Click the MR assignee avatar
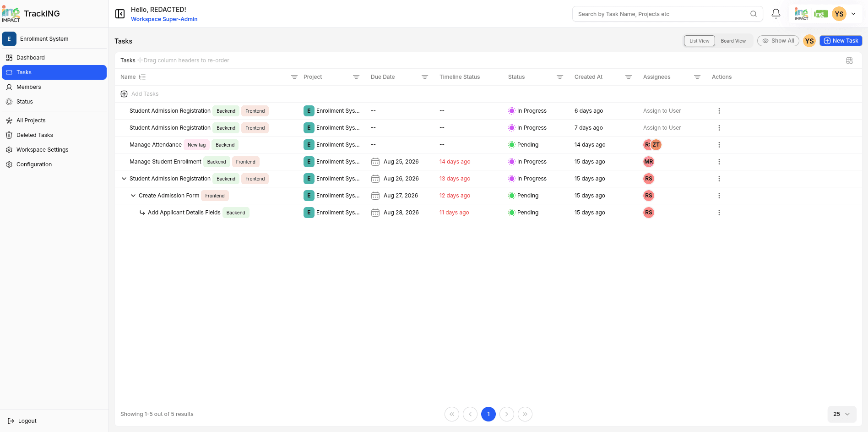Image resolution: width=868 pixels, height=432 pixels. coord(649,162)
